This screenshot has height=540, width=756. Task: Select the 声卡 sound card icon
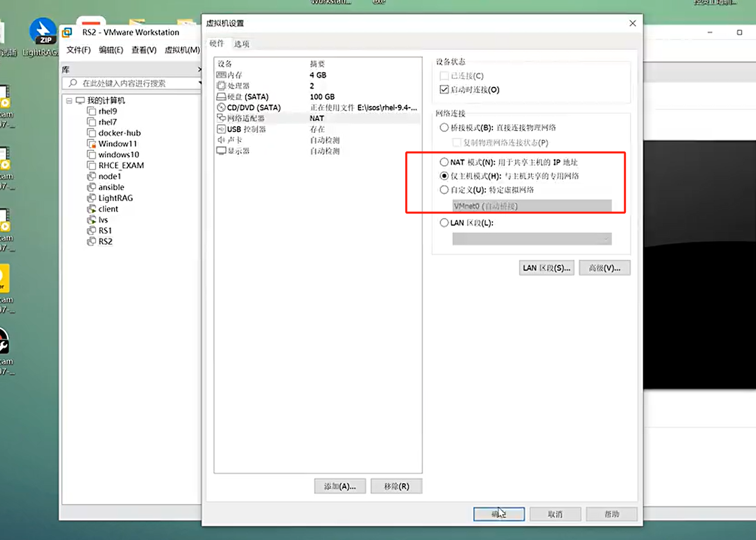[221, 140]
